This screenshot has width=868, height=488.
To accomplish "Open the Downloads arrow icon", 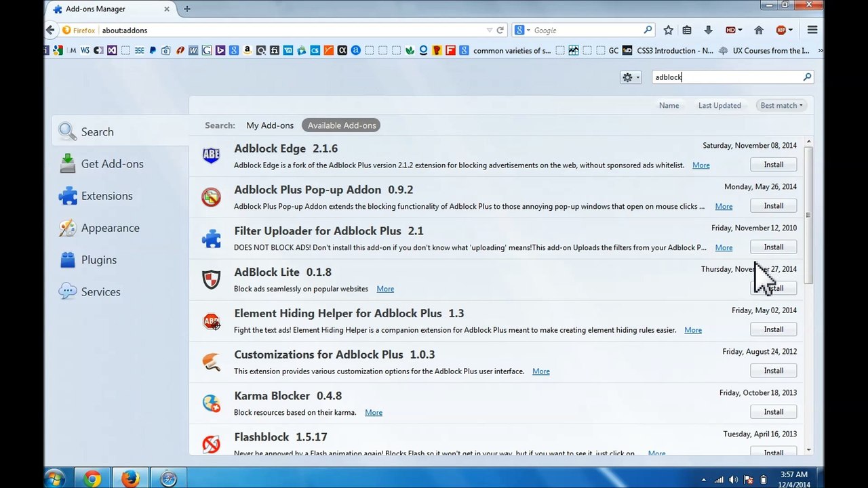I will click(708, 30).
